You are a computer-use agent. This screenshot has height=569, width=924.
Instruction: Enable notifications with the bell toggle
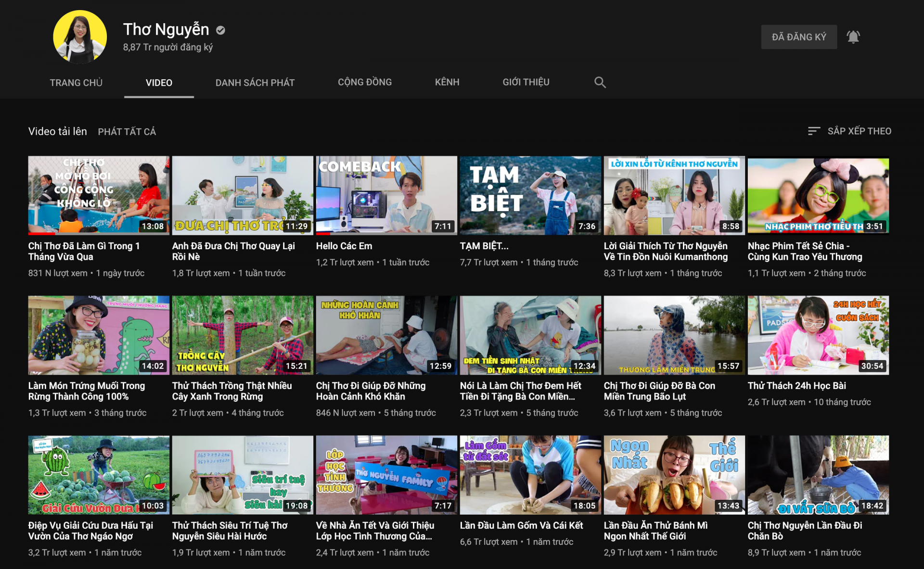[x=854, y=37]
